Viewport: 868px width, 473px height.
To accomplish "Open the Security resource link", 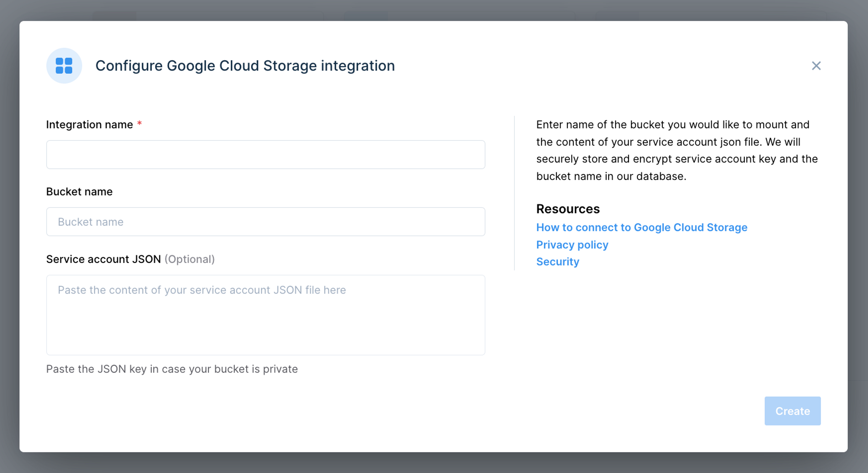I will [x=558, y=262].
